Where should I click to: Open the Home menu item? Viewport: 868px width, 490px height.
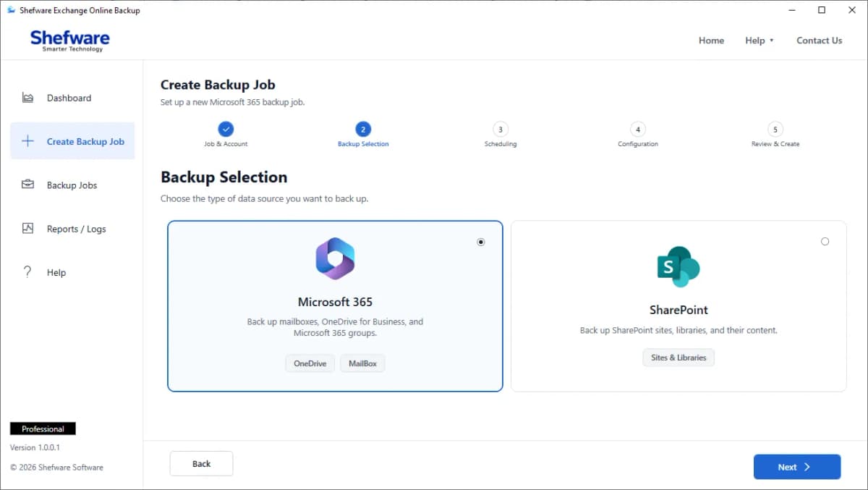tap(711, 41)
